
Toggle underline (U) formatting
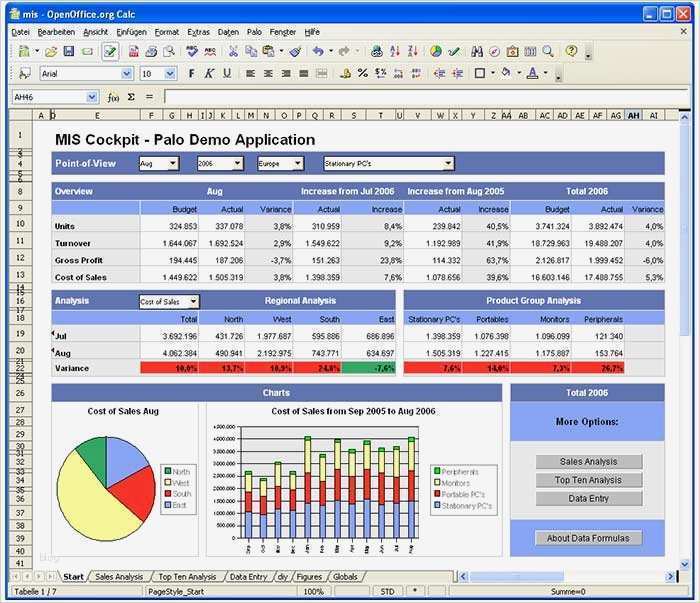click(x=227, y=73)
